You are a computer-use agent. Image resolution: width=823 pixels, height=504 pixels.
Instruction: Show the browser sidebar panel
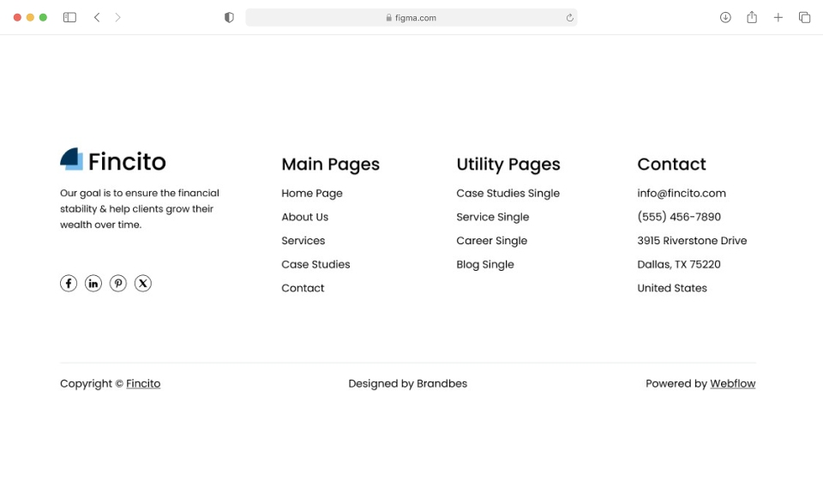[69, 16]
